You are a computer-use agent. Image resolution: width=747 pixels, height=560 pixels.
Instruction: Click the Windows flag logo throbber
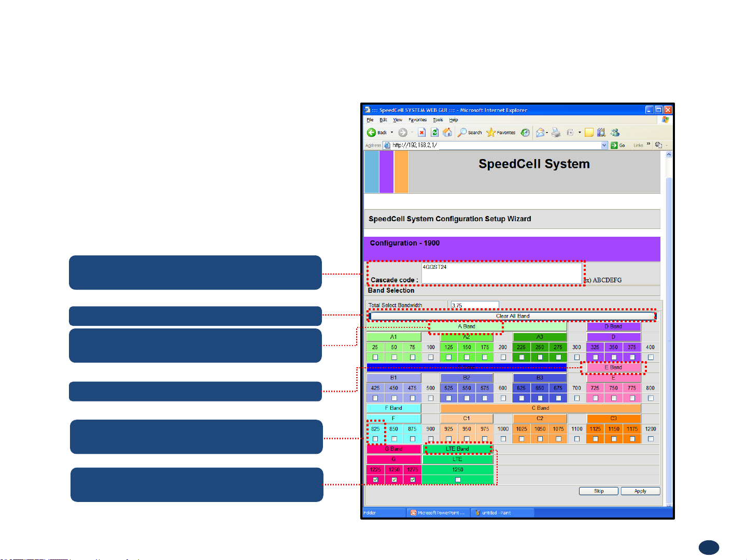pos(665,120)
